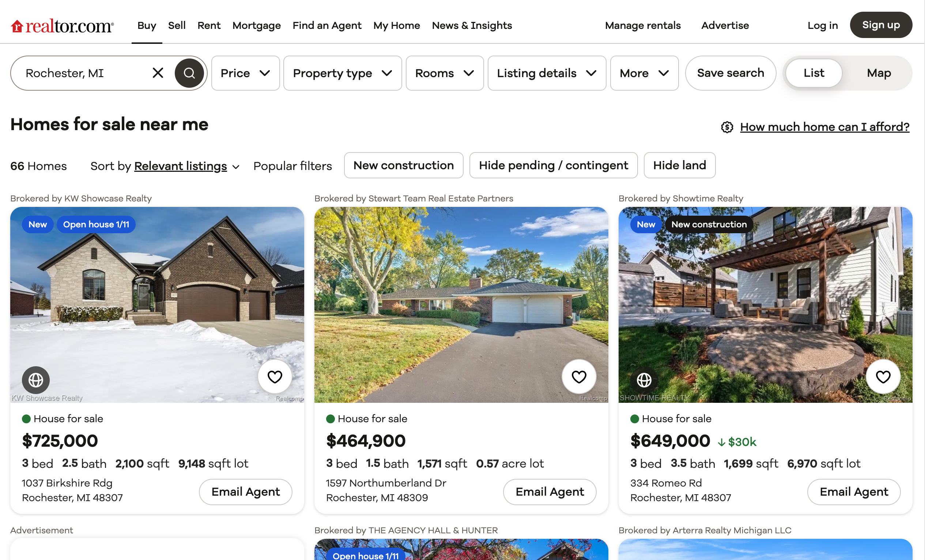Click the magnifying glass search button
This screenshot has height=560, width=925.
point(189,73)
